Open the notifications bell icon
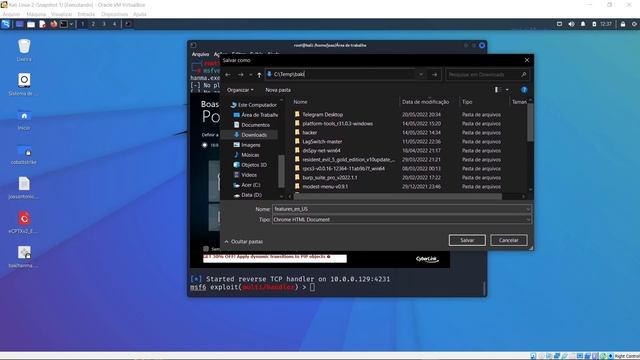 click(583, 24)
